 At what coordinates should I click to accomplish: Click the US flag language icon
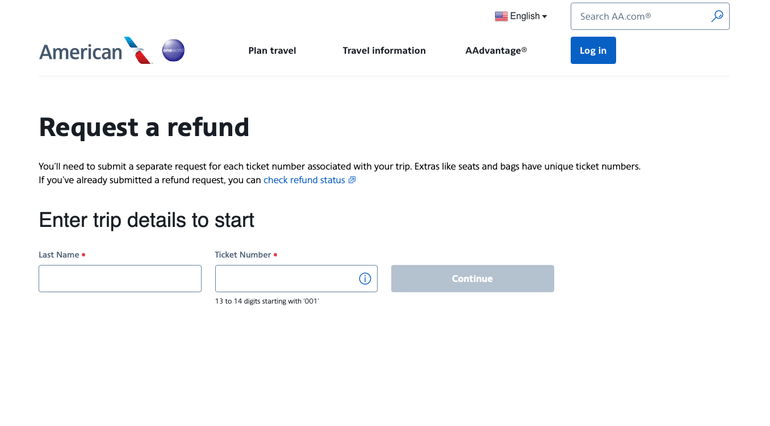click(x=501, y=16)
